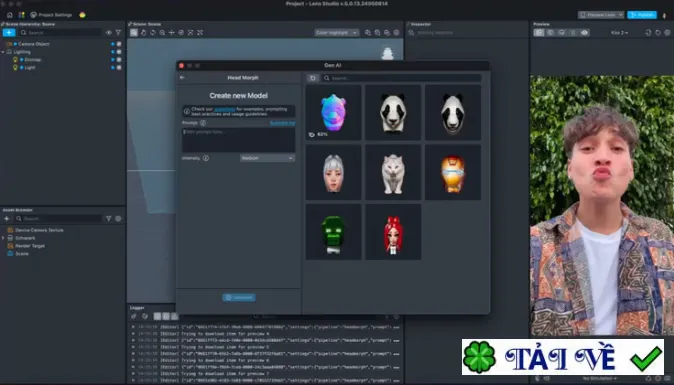Viewport: 674px width, 385px height.
Task: Click the second icon right of Color highlight
Action: [x=377, y=33]
